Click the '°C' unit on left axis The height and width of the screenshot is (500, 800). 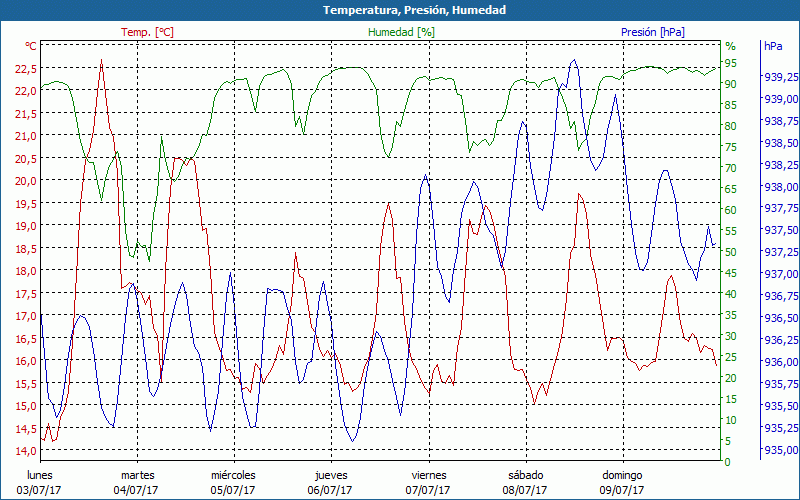(30, 46)
